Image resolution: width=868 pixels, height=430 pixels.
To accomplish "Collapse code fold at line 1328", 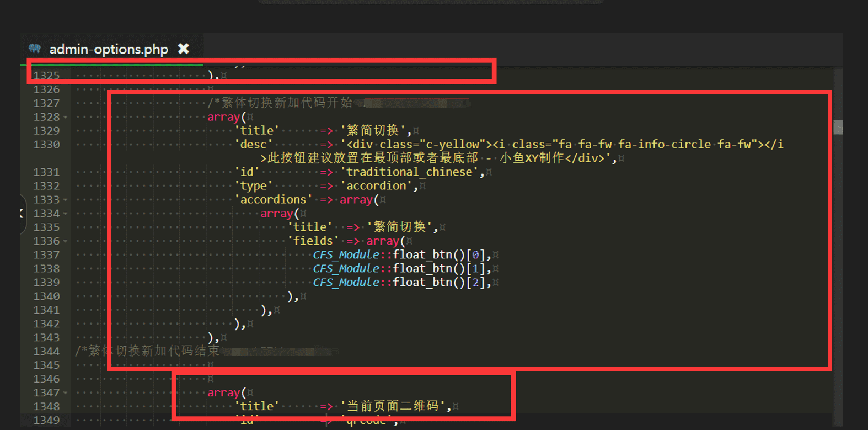I will pos(66,117).
